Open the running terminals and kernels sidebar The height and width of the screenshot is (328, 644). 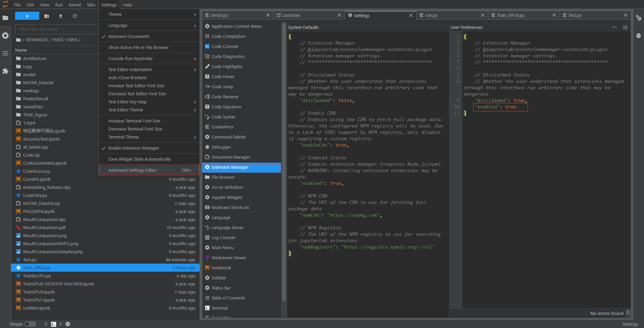[5, 36]
